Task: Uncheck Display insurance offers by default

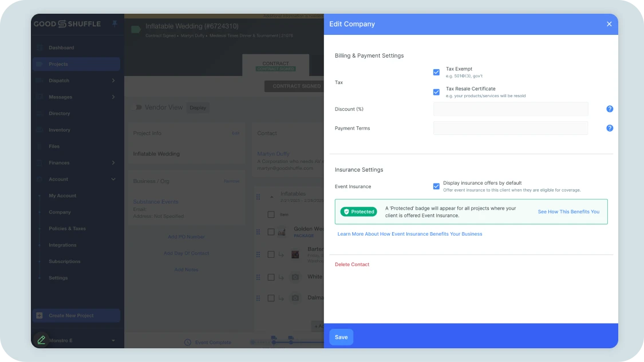Action: click(436, 185)
